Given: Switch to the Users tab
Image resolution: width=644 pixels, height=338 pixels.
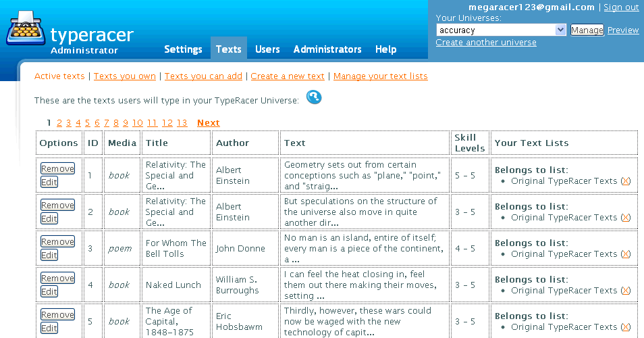Looking at the screenshot, I should [267, 49].
